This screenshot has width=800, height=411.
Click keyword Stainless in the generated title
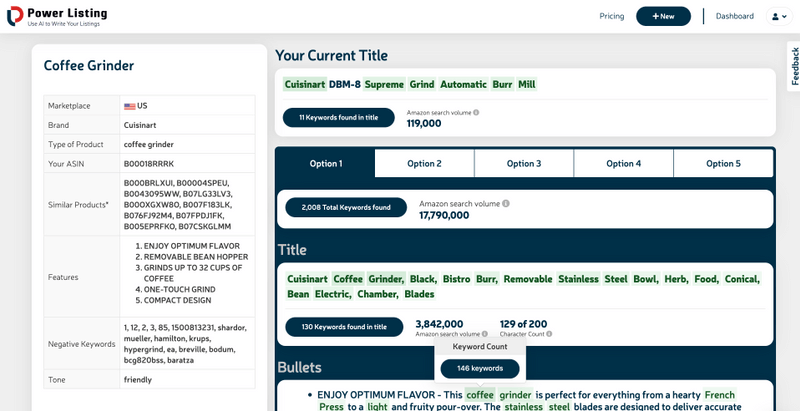578,279
